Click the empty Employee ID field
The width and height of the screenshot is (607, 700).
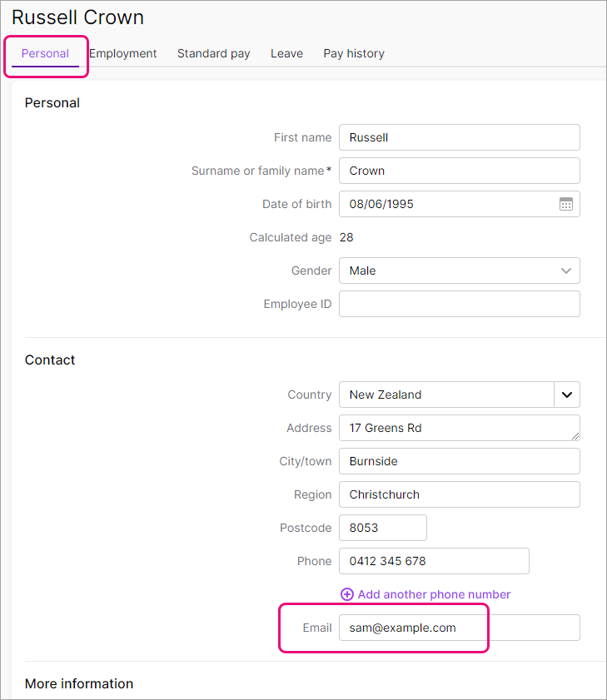[x=459, y=304]
